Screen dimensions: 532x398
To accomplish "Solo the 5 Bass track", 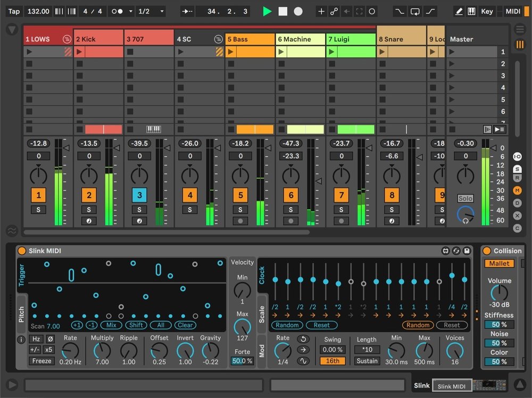I will [x=240, y=210].
